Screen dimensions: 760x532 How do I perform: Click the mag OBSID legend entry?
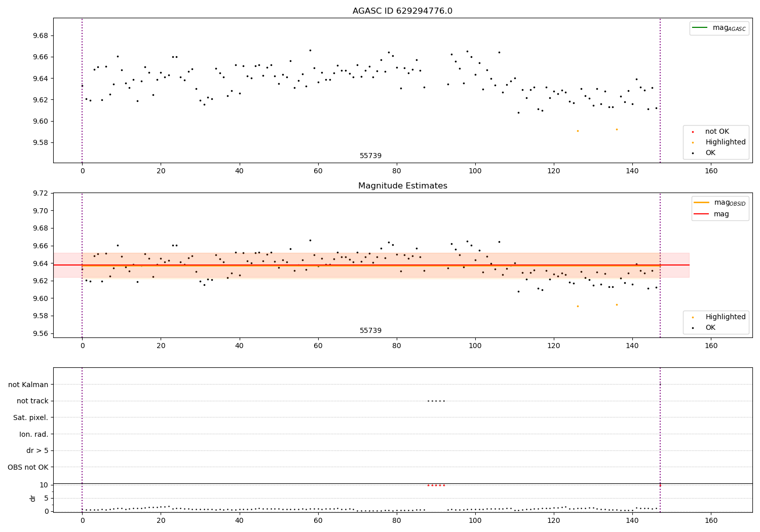tap(719, 203)
